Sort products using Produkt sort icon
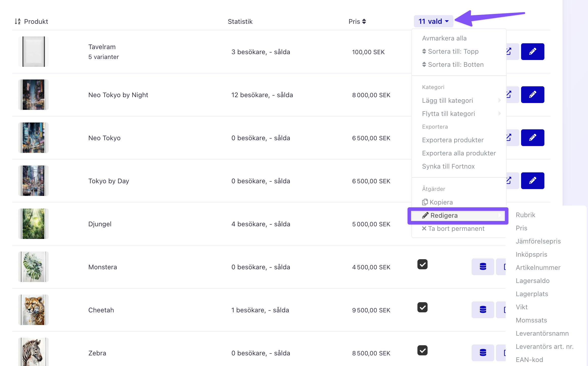588x366 pixels. (x=17, y=22)
